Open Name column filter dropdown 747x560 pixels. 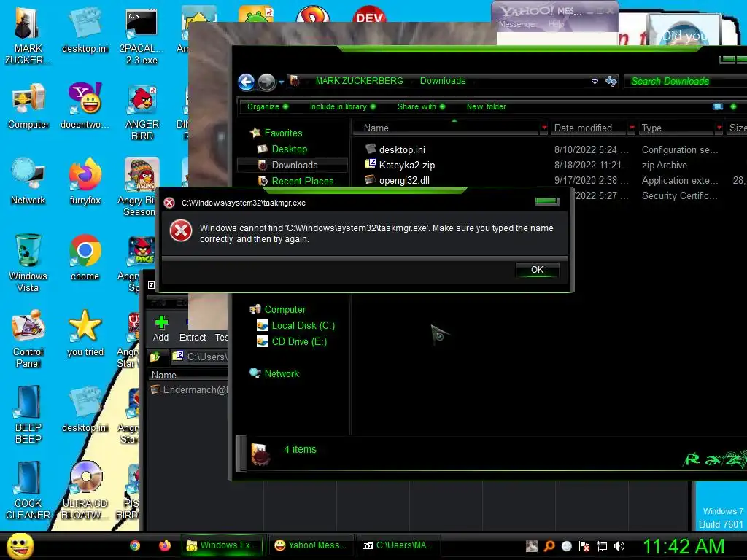(544, 128)
